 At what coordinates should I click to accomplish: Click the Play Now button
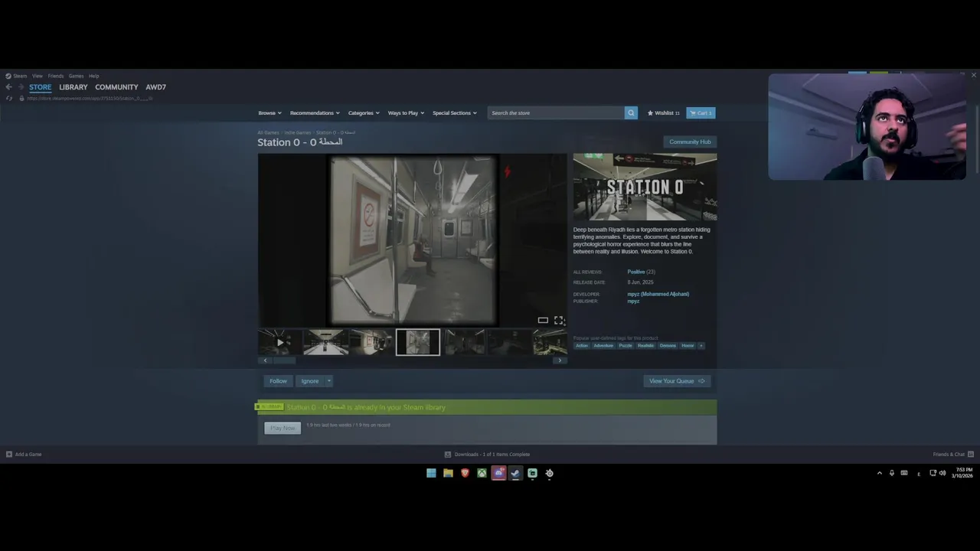(283, 428)
